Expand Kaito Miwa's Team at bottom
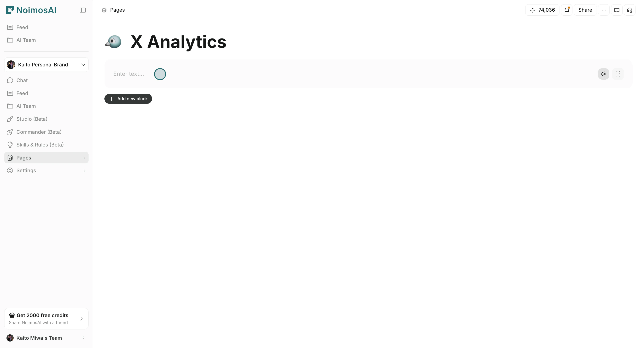This screenshot has width=644, height=348. pos(46,338)
